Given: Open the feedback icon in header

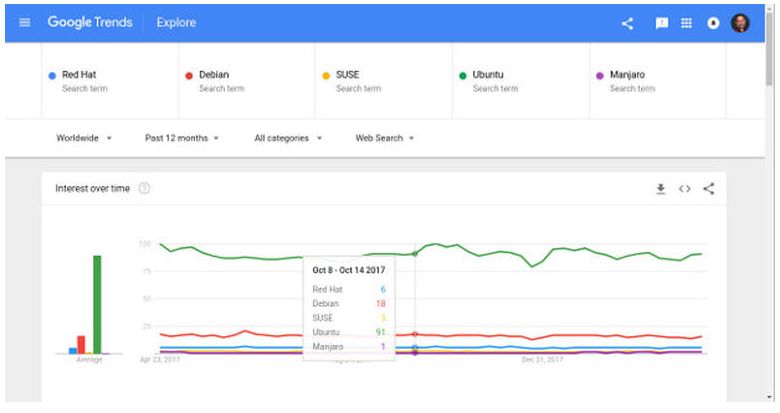Looking at the screenshot, I should [x=661, y=23].
